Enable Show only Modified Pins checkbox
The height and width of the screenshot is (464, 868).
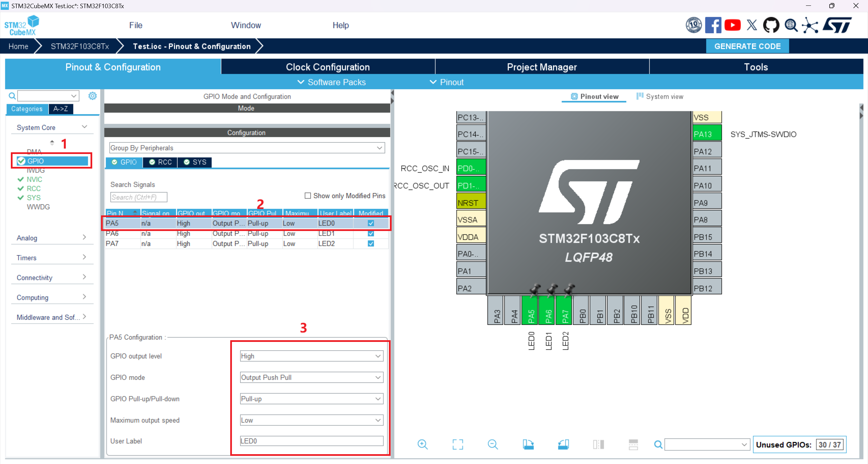308,196
